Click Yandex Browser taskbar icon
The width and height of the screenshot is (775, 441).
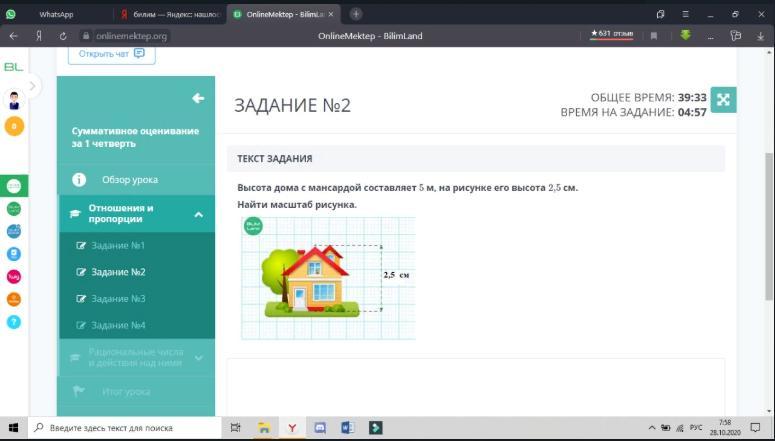click(x=292, y=428)
